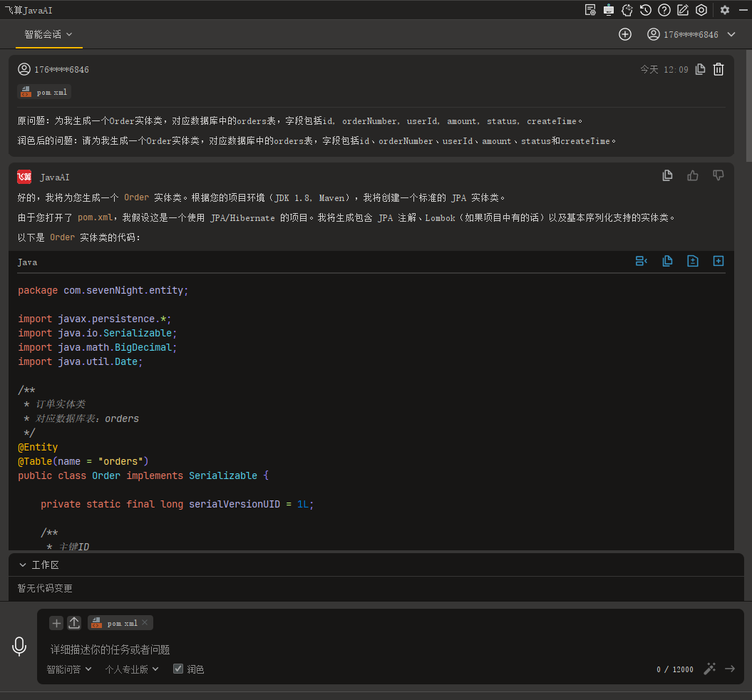The height and width of the screenshot is (700, 752).
Task: Click the hexagon nut icon
Action: click(701, 10)
